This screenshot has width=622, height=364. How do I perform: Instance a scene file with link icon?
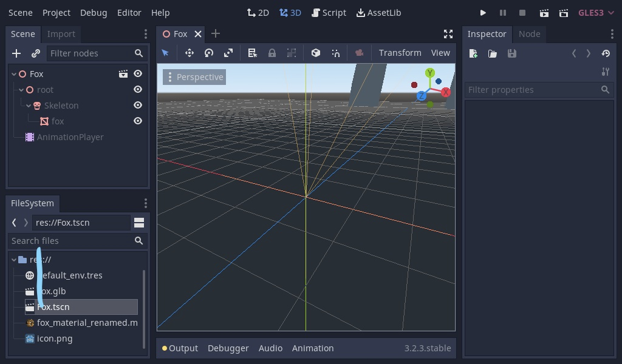tap(36, 53)
